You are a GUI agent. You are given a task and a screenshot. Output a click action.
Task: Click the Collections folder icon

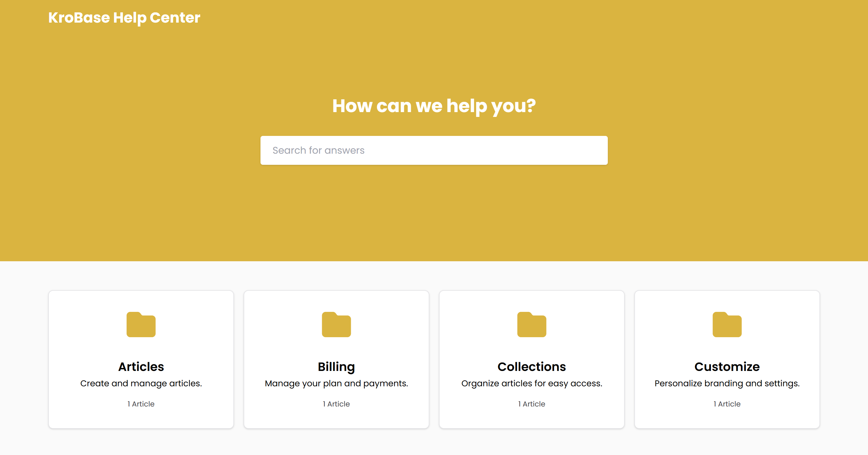(532, 324)
